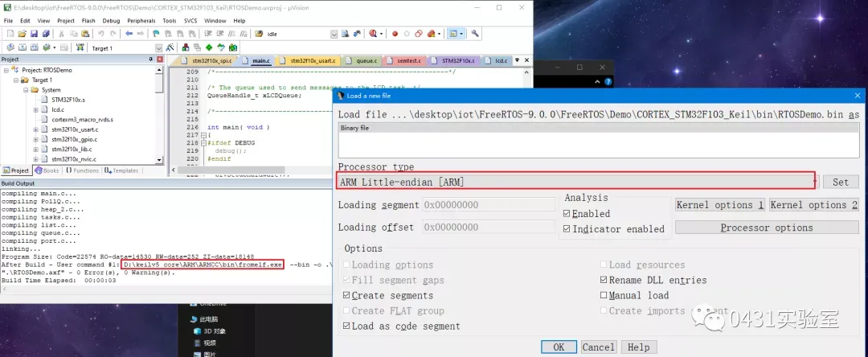Switch to the stm32f10x_usart.c editor tab
This screenshot has width=868, height=357.
tap(307, 60)
